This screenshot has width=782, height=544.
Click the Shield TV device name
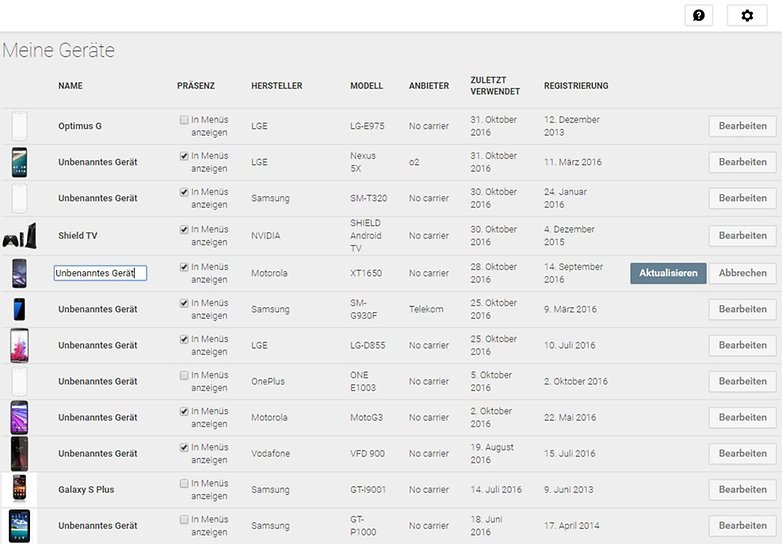click(77, 235)
